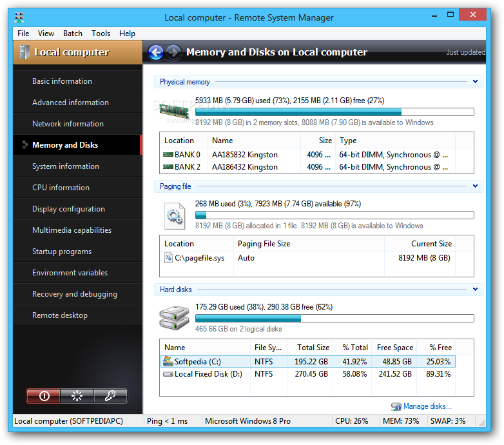Open Startup programs list

coord(77,251)
